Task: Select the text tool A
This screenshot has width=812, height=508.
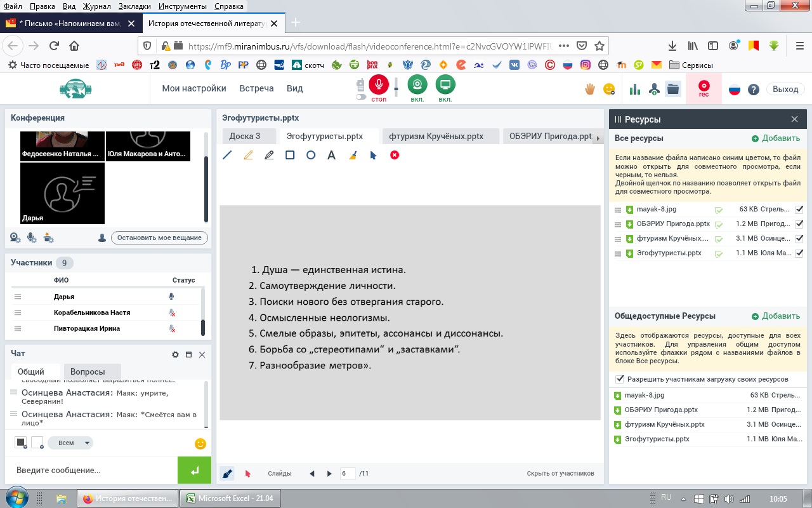Action: (331, 155)
